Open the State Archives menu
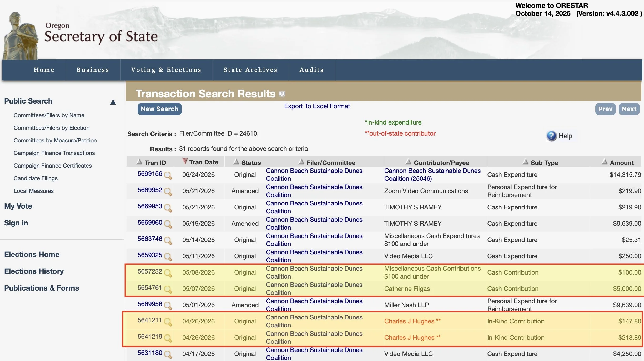This screenshot has height=361, width=644. point(250,70)
